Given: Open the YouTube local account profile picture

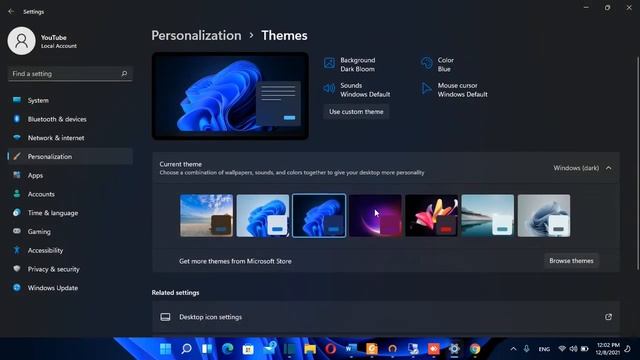Looking at the screenshot, I should pyautogui.click(x=22, y=41).
